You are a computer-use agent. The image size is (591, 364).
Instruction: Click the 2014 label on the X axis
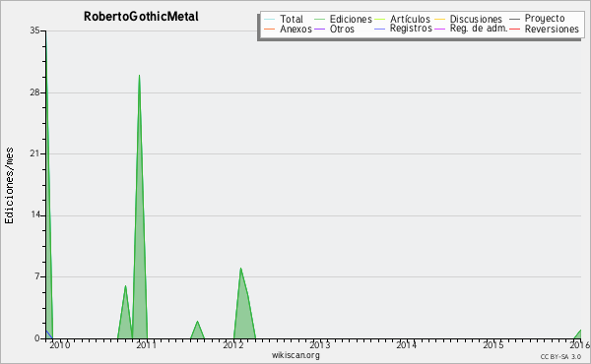coord(406,344)
